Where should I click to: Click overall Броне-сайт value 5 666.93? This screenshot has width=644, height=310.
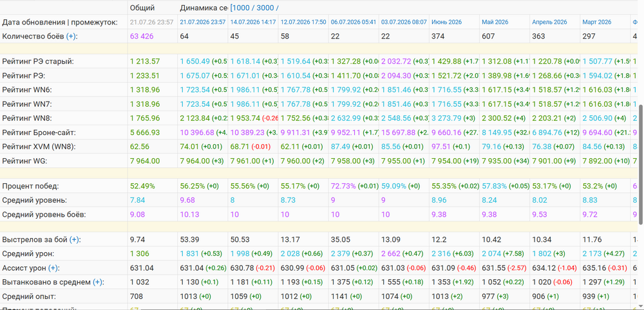tap(145, 133)
